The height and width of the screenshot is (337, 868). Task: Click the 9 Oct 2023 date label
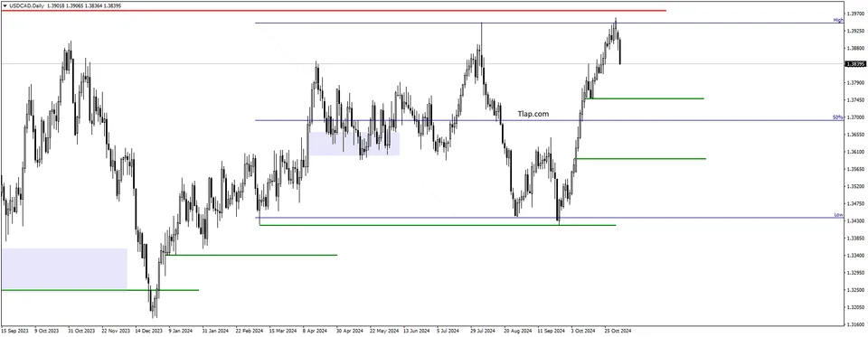point(46,331)
